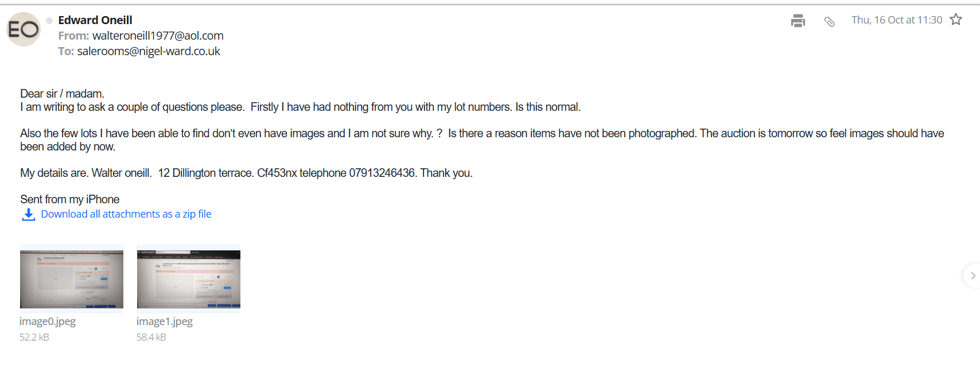Expand the side panel with right chevron
The height and width of the screenshot is (375, 980).
pos(973,276)
